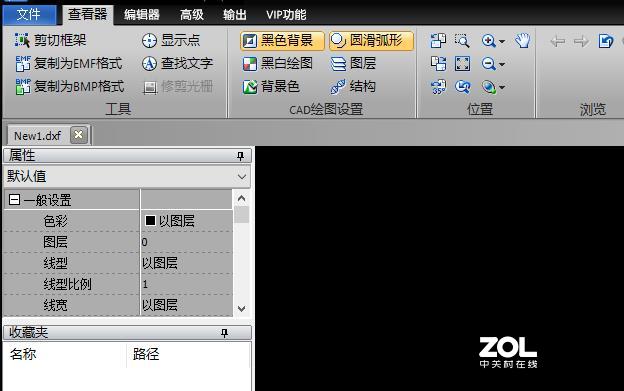Click the browse forward arrow
Image resolution: width=624 pixels, height=391 pixels.
click(581, 41)
